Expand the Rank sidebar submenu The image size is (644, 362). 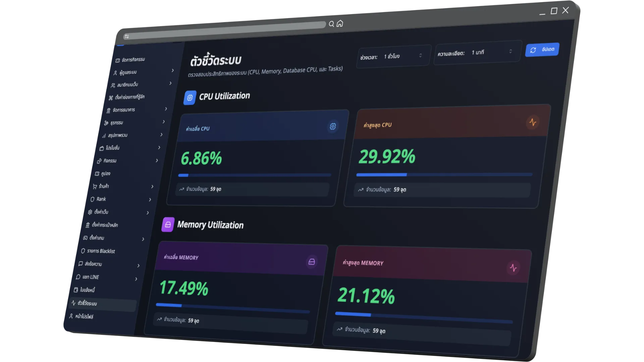[x=150, y=200]
